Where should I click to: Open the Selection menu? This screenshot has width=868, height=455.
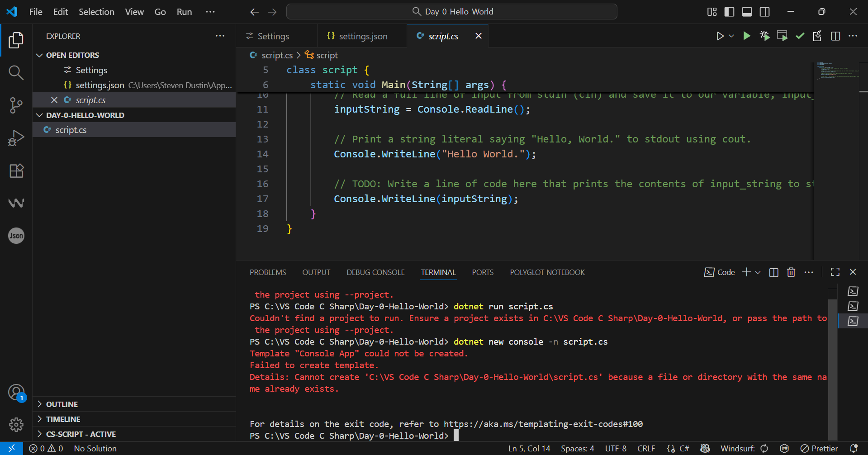coord(96,12)
